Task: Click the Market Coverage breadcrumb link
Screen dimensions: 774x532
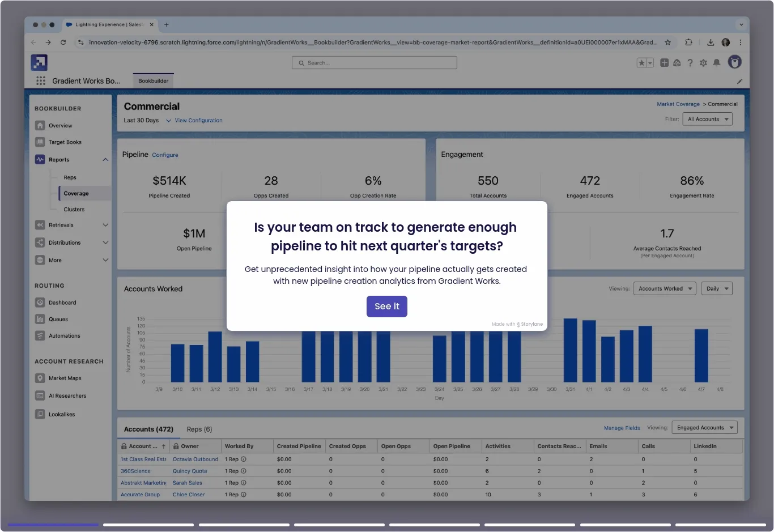Action: tap(678, 104)
